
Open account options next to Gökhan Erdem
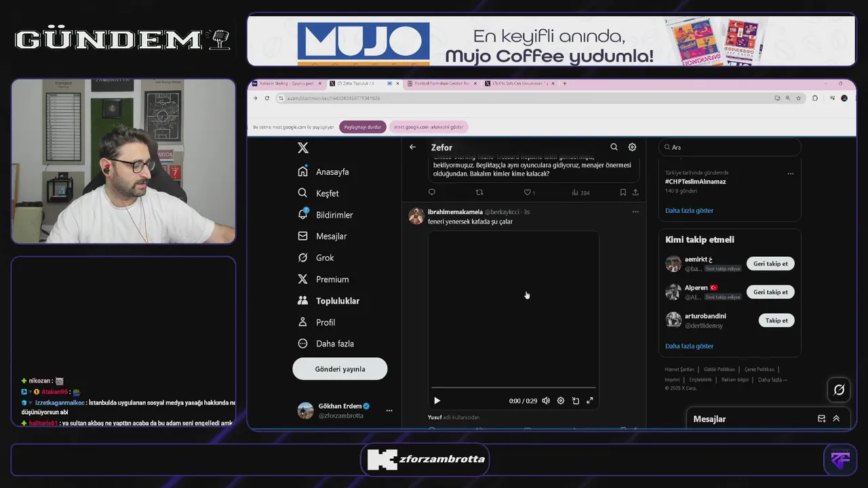click(x=389, y=410)
